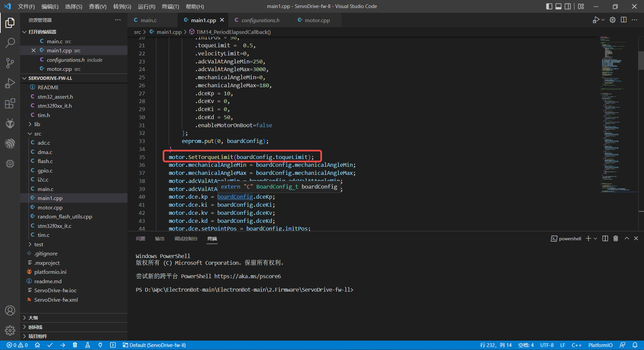Open the Extensions view icon
Image resolution: width=644 pixels, height=350 pixels.
coord(10,103)
